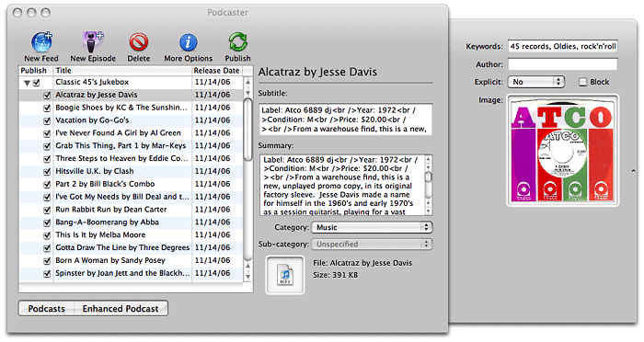Toggle publish for Part 2 by Bill Black's Combo
Viewport: 644px width, 342px height.
pyautogui.click(x=47, y=185)
